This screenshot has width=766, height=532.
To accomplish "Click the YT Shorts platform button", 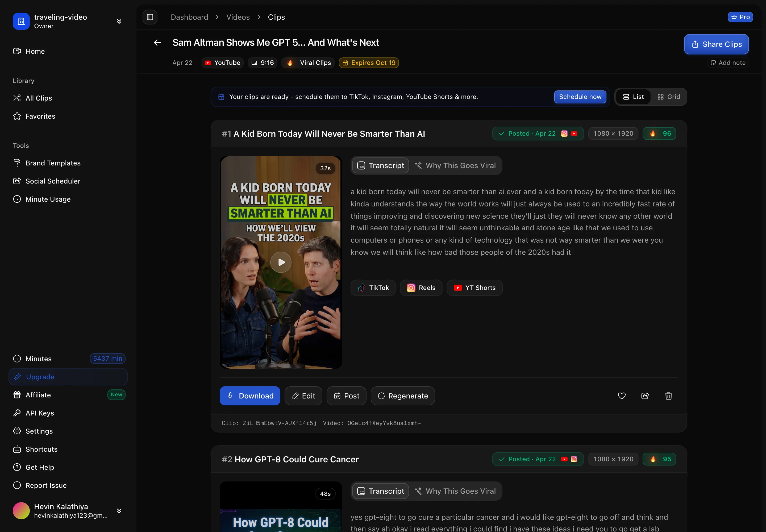I will click(474, 288).
